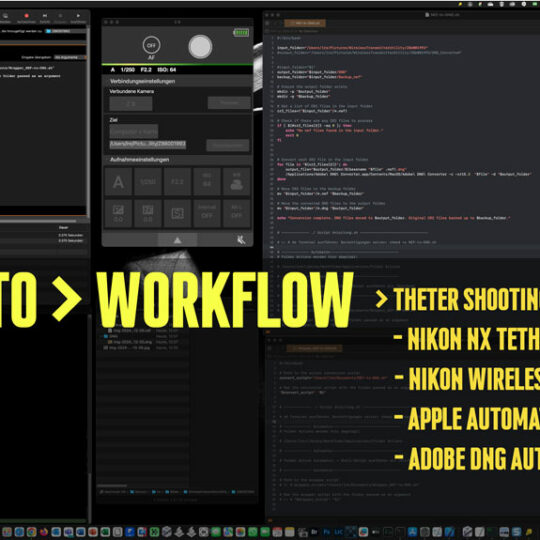Click the button right of Verbundene Kamera dropdown
540x540 pixels.
(229, 103)
